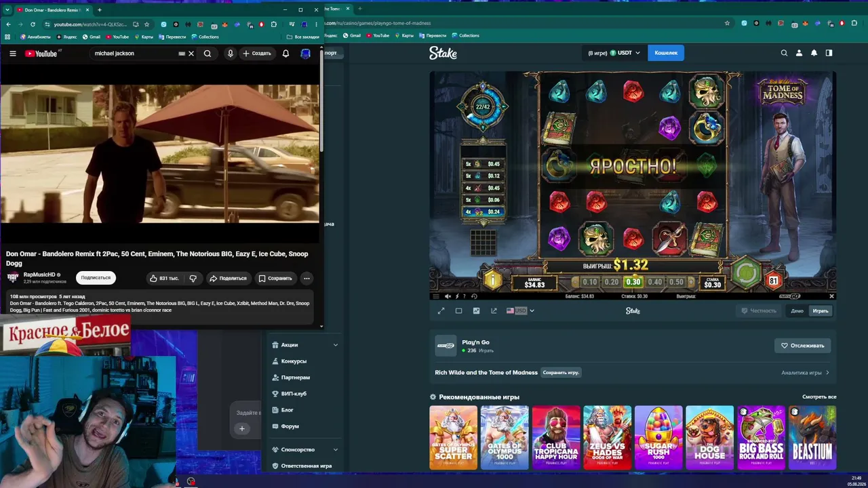The image size is (868, 488).
Task: Close the slot game bottom bar X
Action: point(831,296)
